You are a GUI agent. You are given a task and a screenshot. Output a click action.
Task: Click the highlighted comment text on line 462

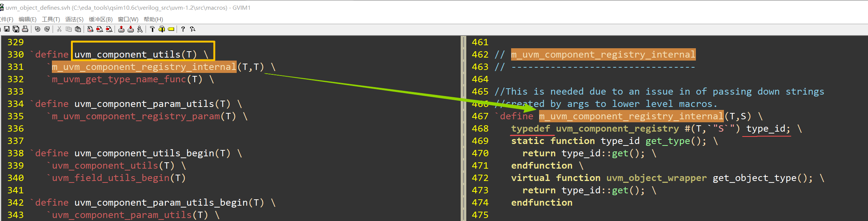(x=603, y=55)
